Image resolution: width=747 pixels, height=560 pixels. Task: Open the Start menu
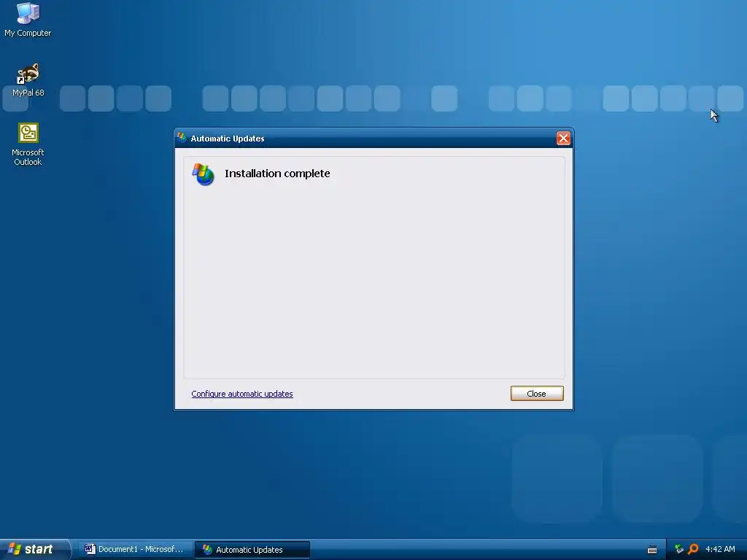(x=34, y=549)
